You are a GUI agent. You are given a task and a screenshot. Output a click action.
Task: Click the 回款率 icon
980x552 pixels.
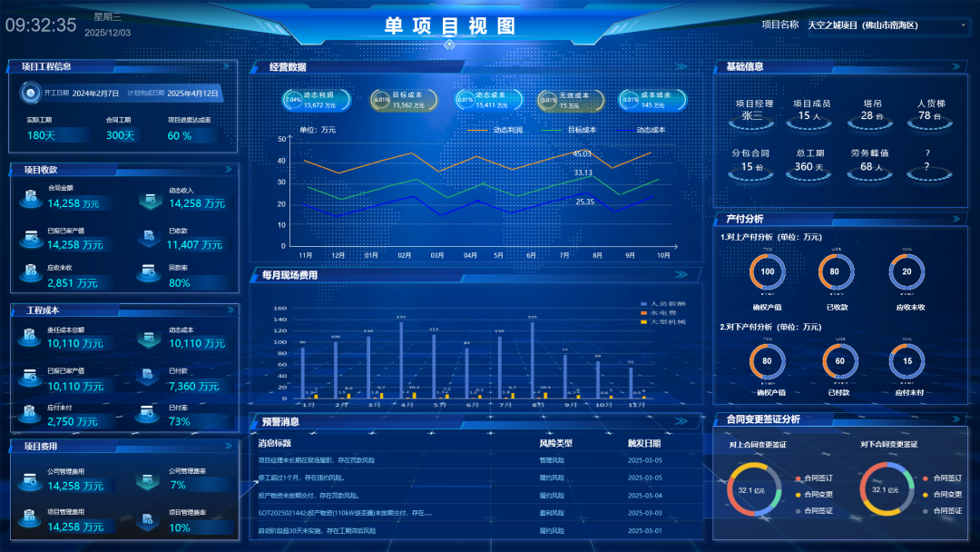[x=149, y=272]
